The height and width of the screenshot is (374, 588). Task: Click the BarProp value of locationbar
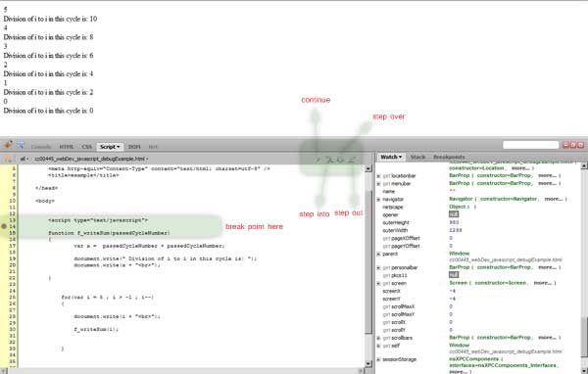[505, 175]
